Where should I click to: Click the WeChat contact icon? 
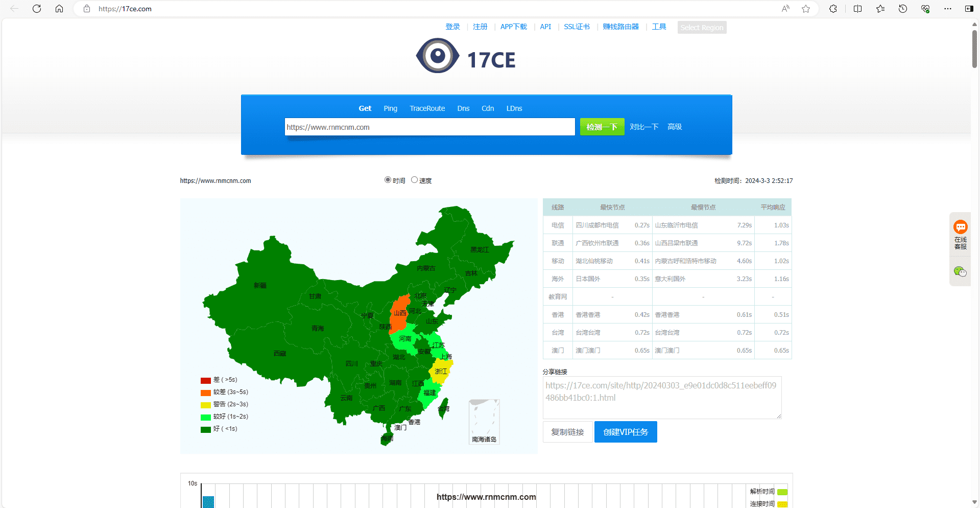pyautogui.click(x=961, y=271)
